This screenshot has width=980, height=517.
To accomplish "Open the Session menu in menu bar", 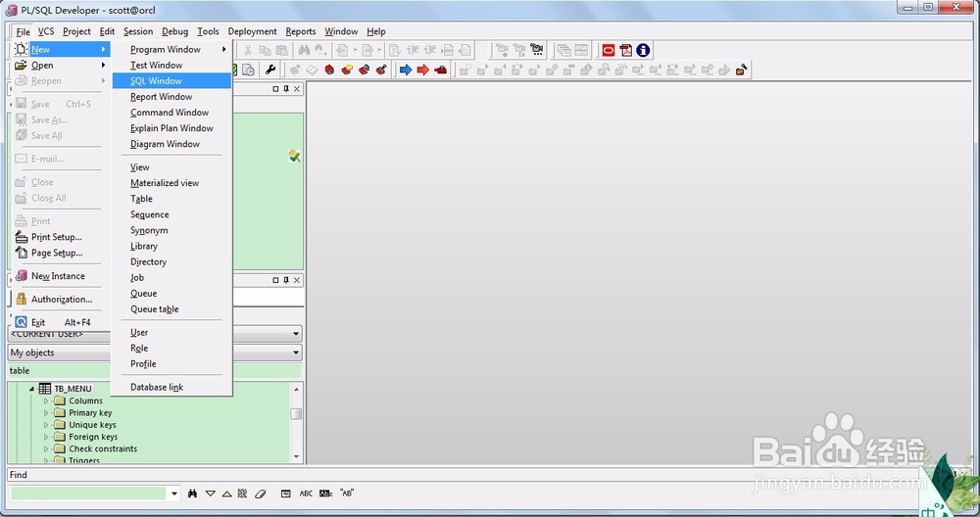I will [138, 31].
